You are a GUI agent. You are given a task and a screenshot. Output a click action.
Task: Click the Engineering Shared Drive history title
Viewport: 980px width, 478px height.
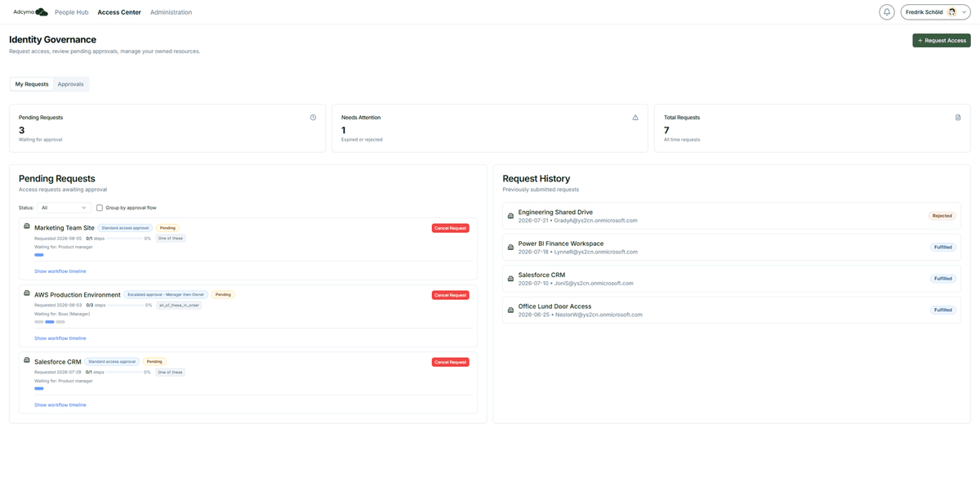coord(555,212)
